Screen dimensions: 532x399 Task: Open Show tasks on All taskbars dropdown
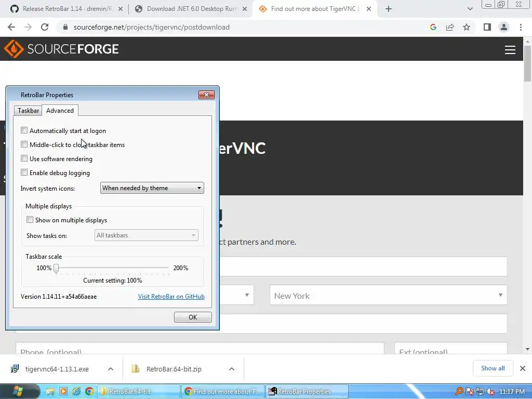click(146, 235)
